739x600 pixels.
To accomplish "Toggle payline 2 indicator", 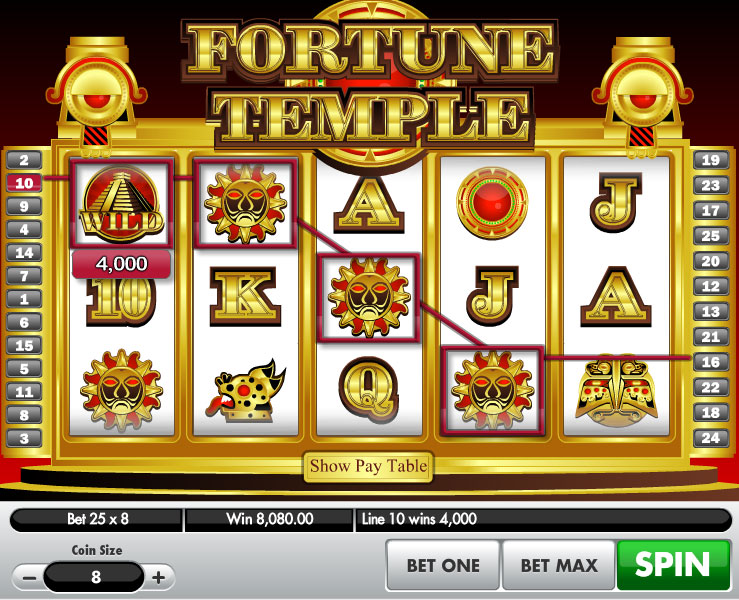I will (x=24, y=160).
